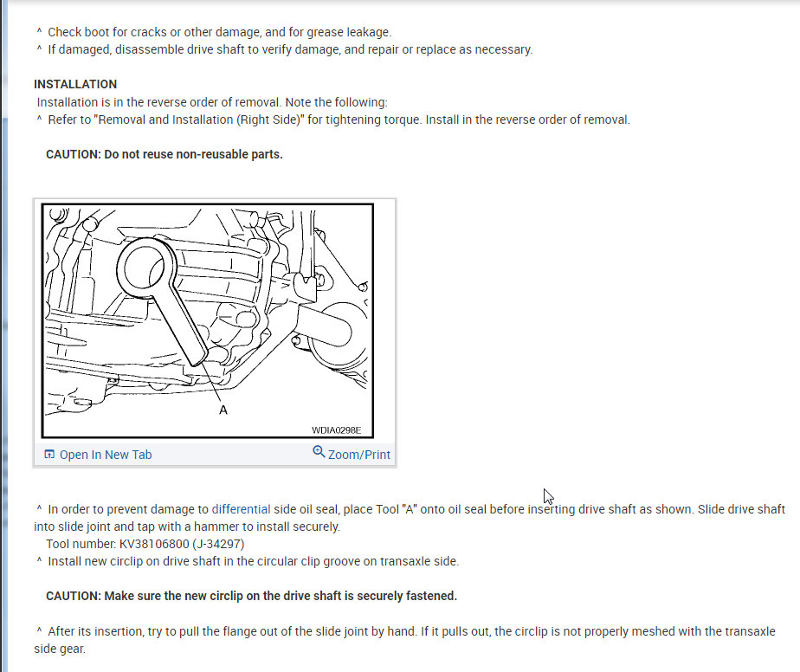Click the Zoom/Print magnifier icon

(x=319, y=451)
